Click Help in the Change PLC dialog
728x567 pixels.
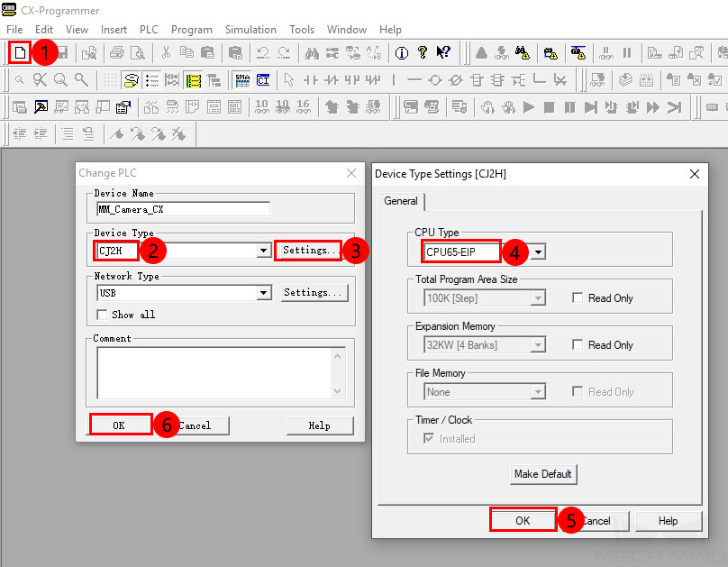[320, 425]
